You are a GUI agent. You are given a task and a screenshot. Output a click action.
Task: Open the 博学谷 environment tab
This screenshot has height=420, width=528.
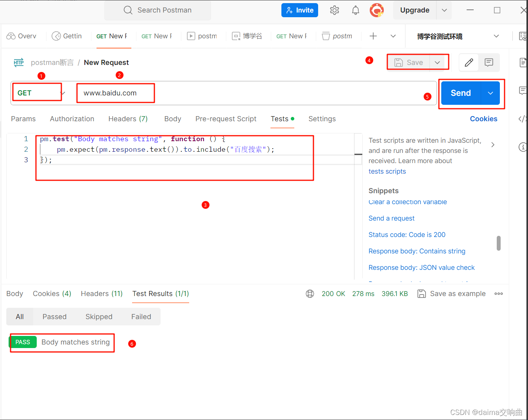point(247,36)
